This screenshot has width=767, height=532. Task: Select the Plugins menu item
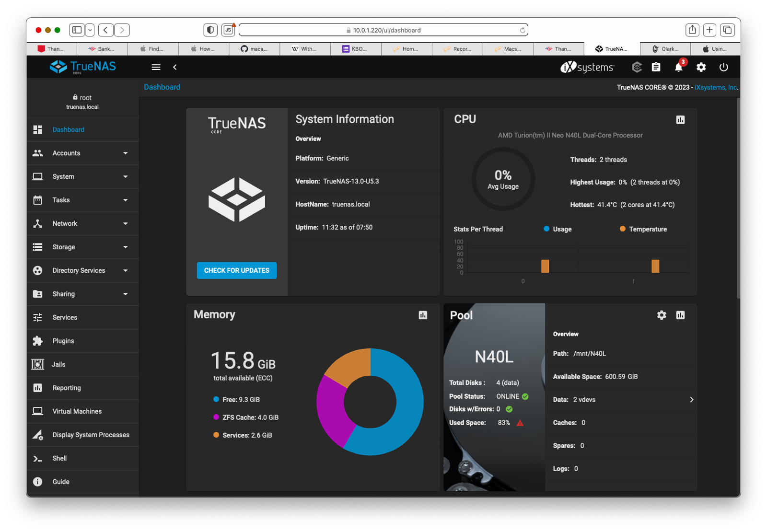click(82, 341)
